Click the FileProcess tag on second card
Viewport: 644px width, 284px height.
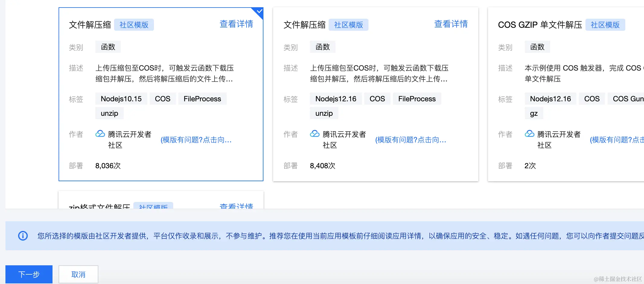417,99
